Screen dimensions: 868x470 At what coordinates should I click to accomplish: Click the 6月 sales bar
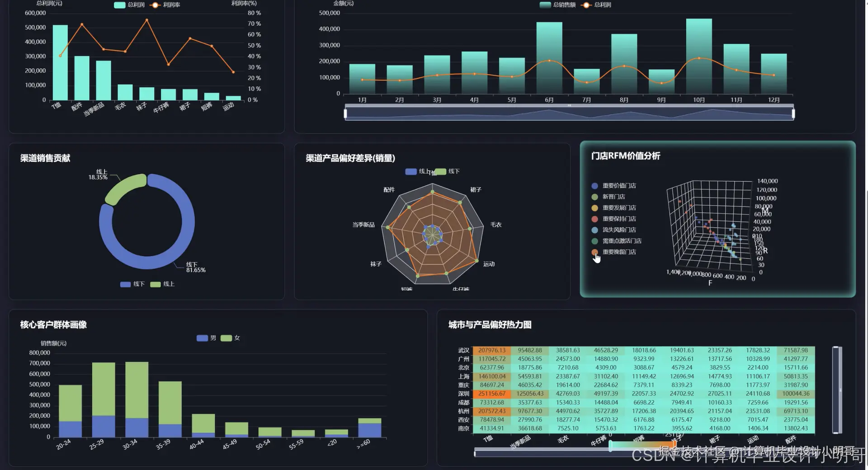(x=549, y=58)
